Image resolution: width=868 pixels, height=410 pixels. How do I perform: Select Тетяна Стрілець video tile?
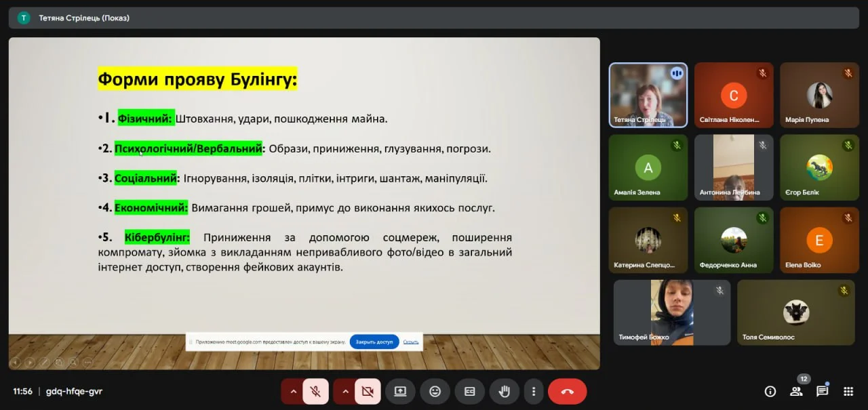(648, 95)
